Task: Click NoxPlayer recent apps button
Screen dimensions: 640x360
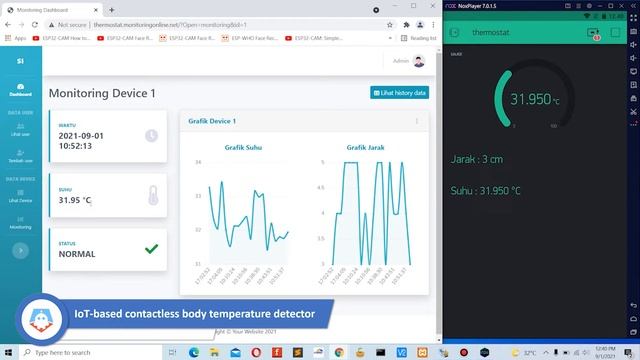Action: tap(633, 332)
